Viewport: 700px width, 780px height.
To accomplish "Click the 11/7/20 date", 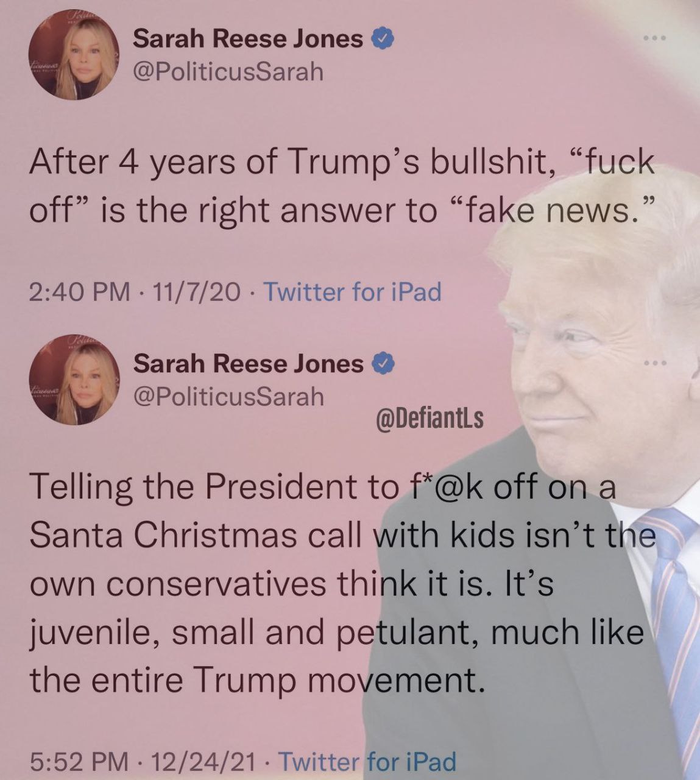I will click(x=196, y=292).
